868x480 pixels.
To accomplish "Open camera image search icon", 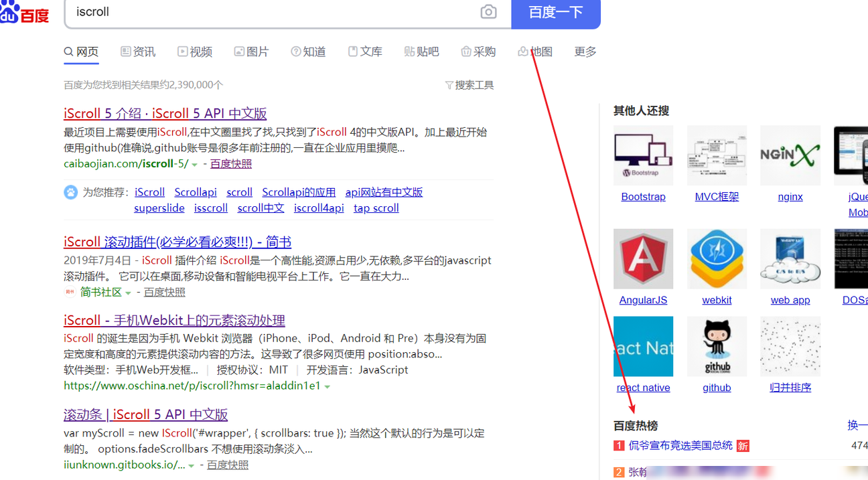I will coord(488,12).
